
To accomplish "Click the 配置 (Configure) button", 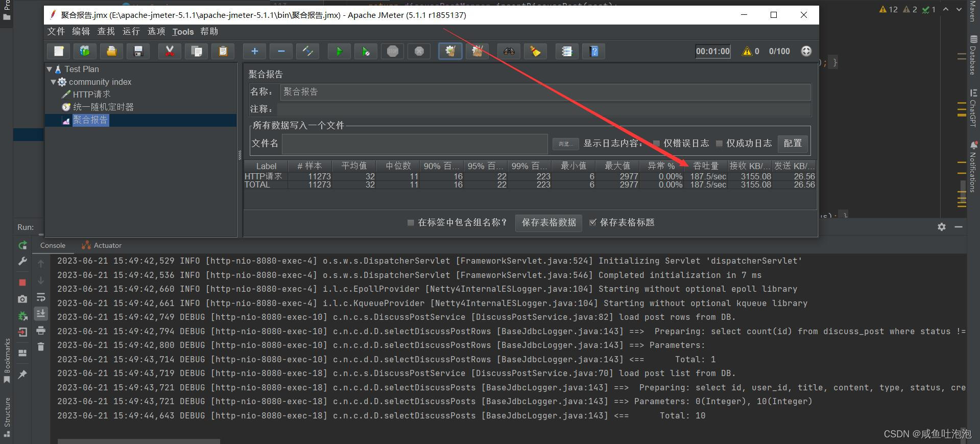I will click(x=793, y=144).
